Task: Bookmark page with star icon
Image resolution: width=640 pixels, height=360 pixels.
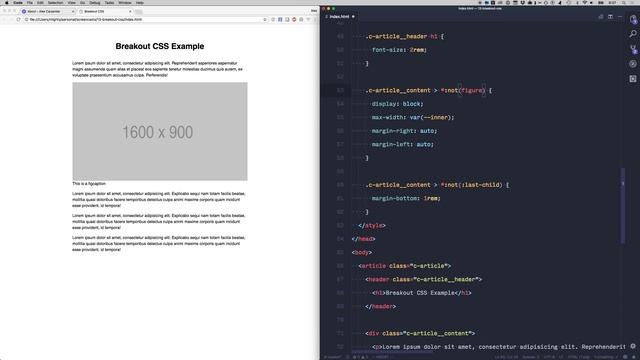Action: tap(265, 19)
